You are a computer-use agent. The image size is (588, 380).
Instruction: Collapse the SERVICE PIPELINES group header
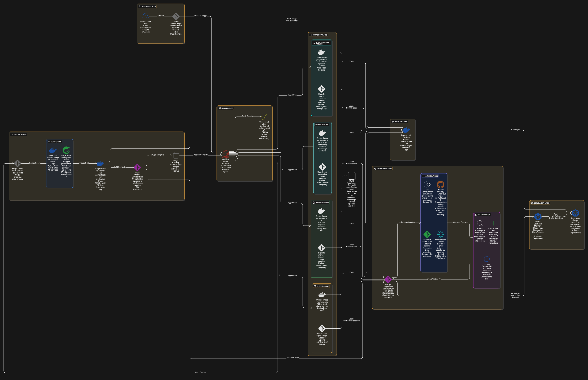(319, 35)
